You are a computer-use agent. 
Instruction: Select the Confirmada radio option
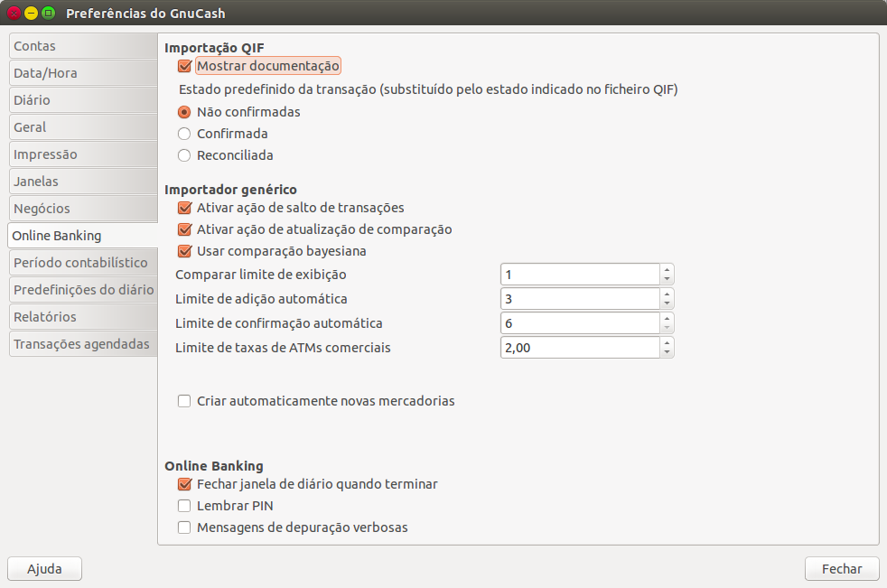(x=184, y=134)
